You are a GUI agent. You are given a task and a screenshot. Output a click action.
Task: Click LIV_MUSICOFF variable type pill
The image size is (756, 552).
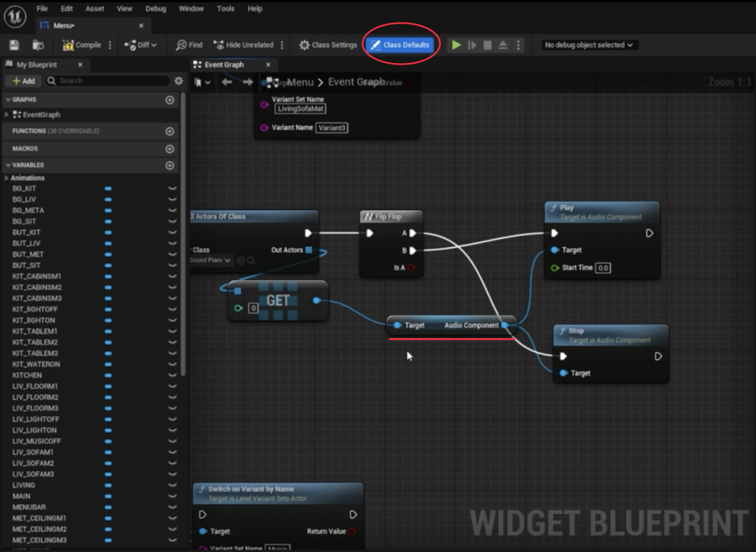(x=108, y=441)
